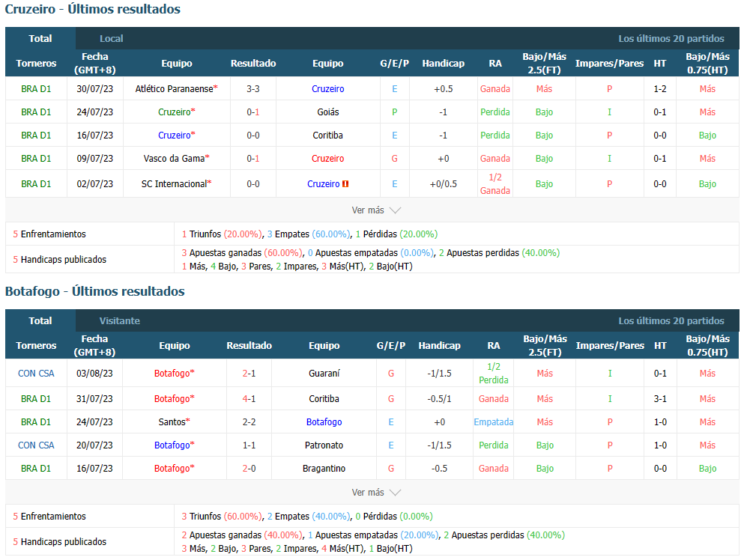744x560 pixels.
Task: Open the 1-1 result against Patronato
Action: tap(249, 445)
